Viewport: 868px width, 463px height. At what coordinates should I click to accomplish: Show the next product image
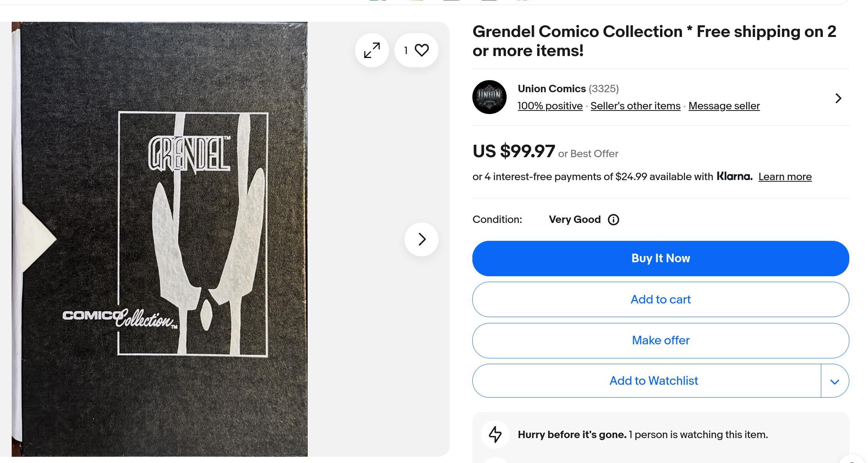pyautogui.click(x=421, y=239)
